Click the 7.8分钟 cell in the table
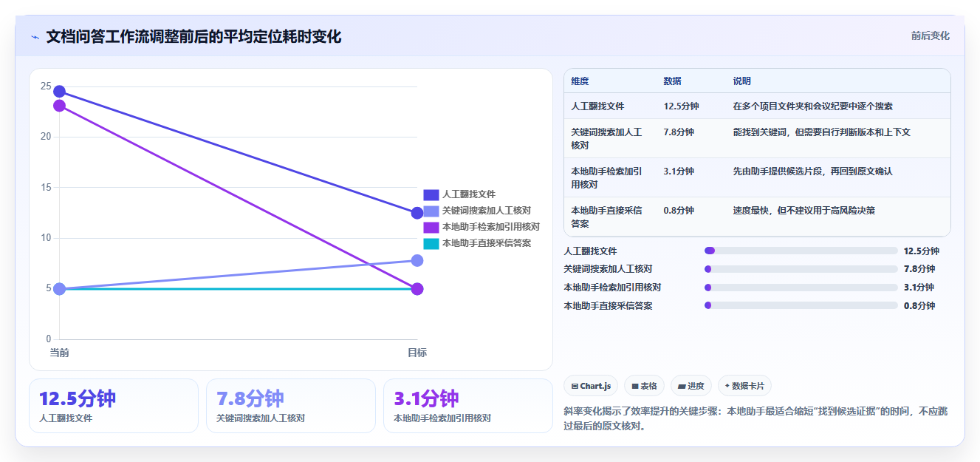Screen dimensions: 980x462 [x=679, y=132]
